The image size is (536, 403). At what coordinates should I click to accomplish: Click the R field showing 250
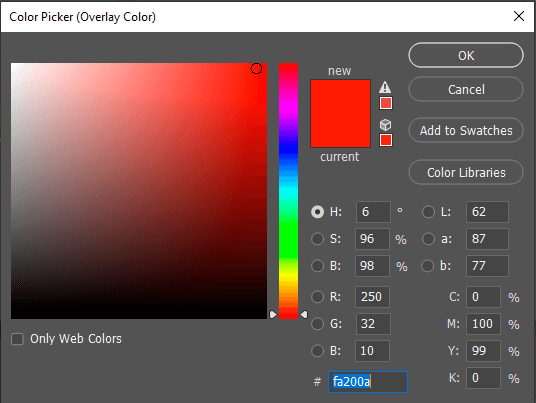pos(372,297)
